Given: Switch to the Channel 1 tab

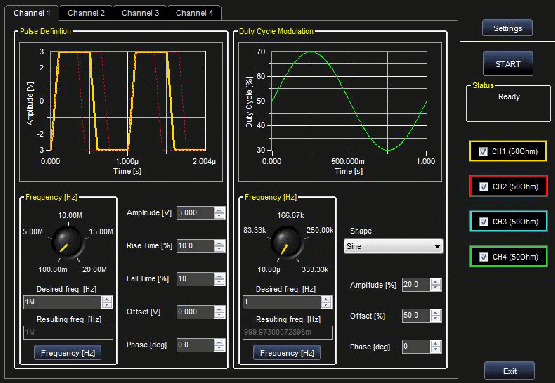Looking at the screenshot, I should 31,13.
